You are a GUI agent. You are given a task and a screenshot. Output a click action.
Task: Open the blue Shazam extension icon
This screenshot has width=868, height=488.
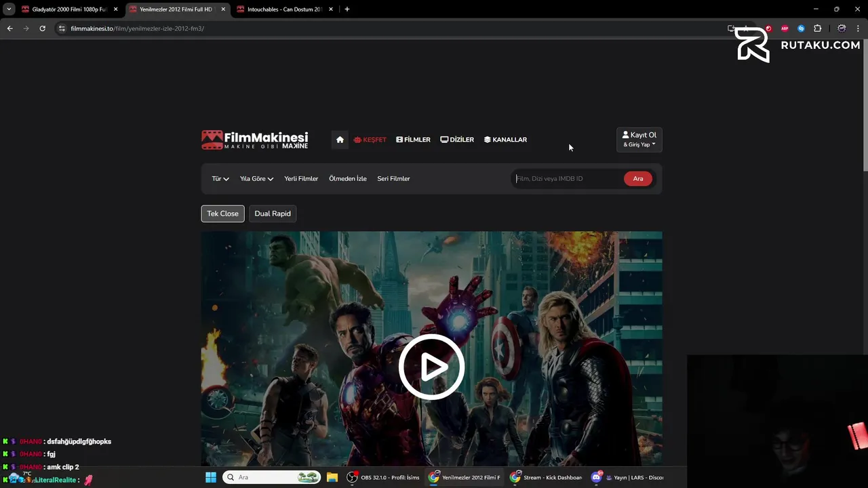[x=801, y=28]
